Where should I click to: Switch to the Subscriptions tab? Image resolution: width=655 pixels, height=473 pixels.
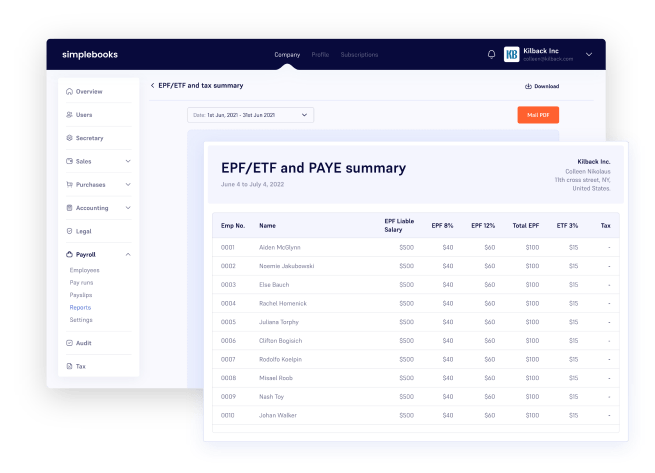[x=358, y=55]
